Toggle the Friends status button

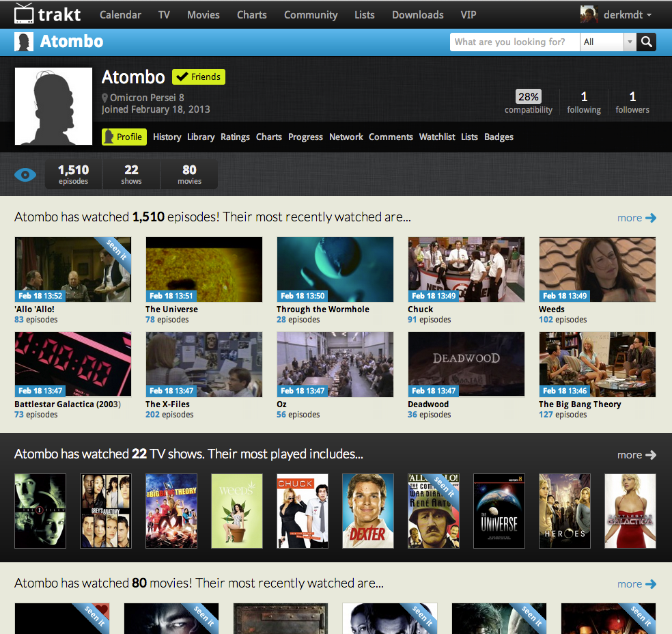tap(199, 77)
